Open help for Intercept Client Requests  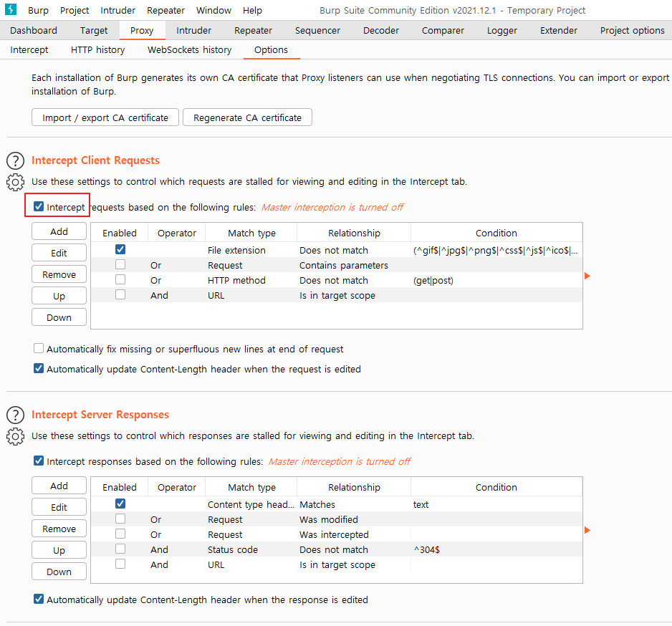(16, 160)
